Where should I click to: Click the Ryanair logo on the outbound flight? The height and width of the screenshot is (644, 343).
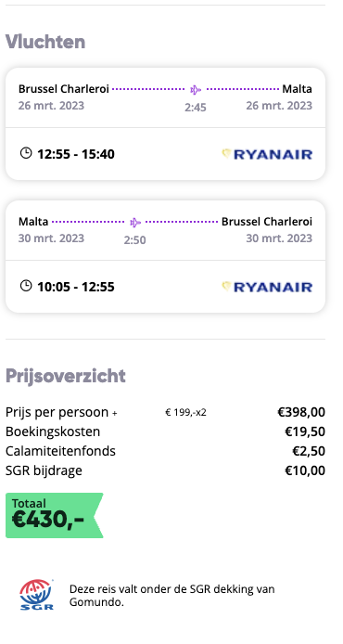tap(267, 154)
